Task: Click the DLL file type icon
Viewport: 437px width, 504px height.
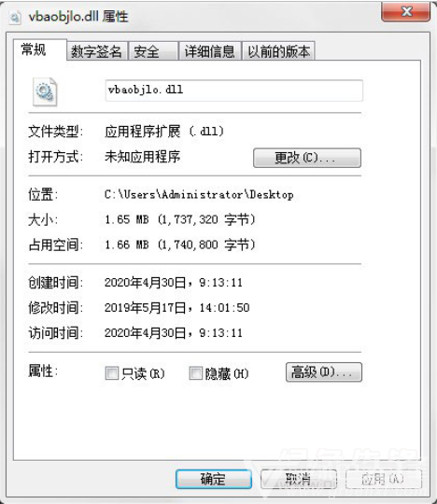Action: coord(45,91)
